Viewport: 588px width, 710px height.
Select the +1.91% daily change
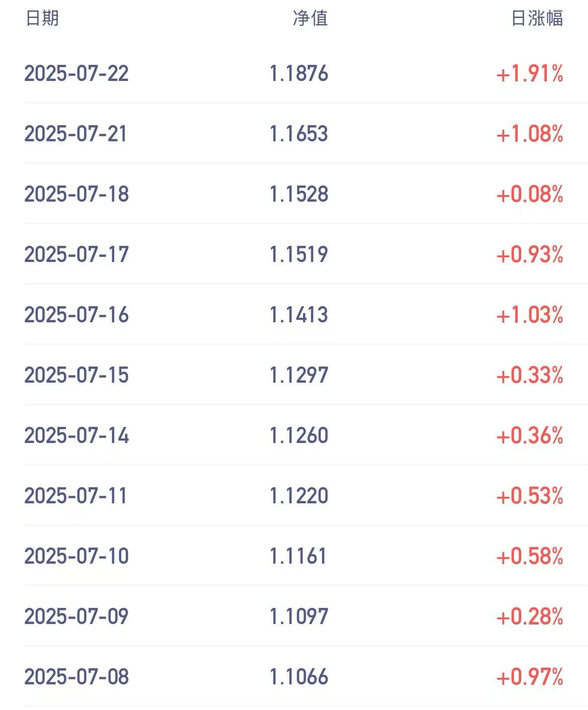tap(530, 73)
